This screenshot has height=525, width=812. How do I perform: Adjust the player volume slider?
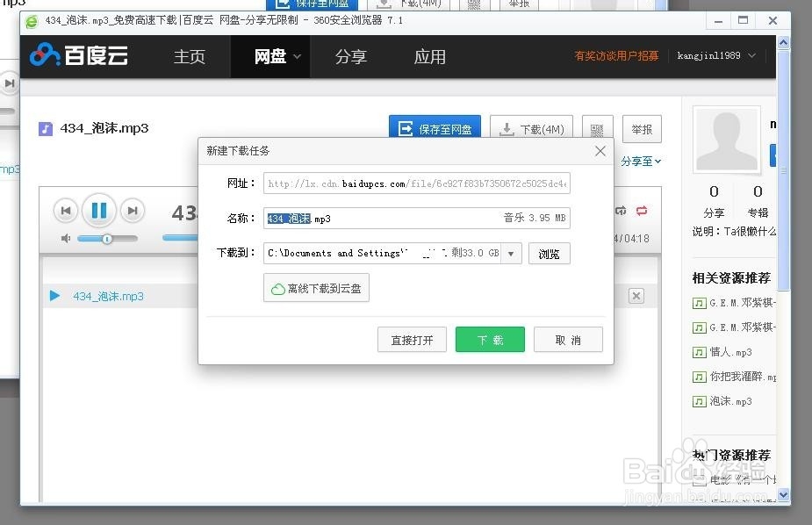[x=107, y=239]
